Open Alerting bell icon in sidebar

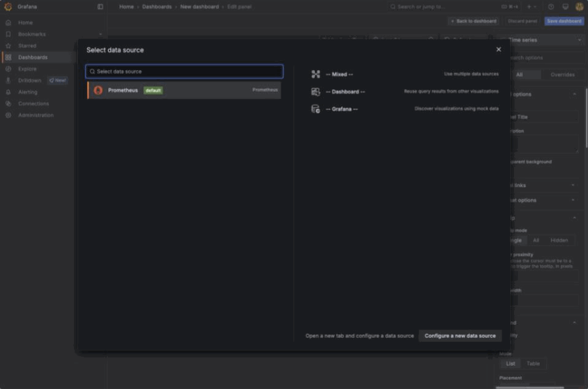coord(9,92)
